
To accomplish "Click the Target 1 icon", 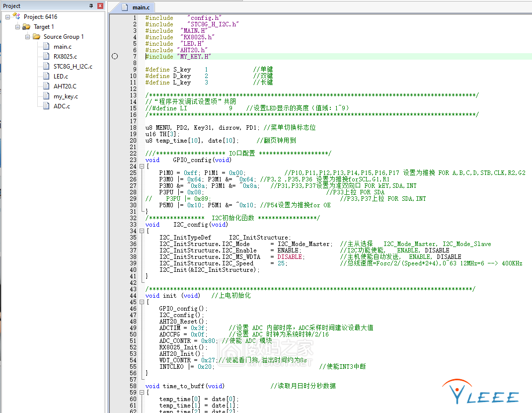I will pos(26,27).
